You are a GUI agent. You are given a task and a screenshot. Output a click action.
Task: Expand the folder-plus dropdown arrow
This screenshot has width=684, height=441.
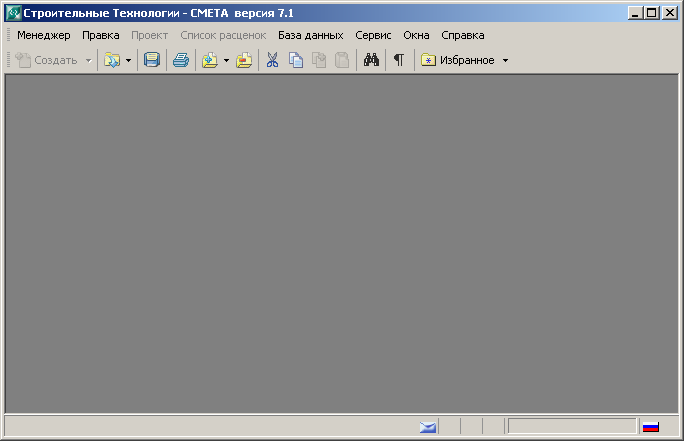pyautogui.click(x=226, y=61)
